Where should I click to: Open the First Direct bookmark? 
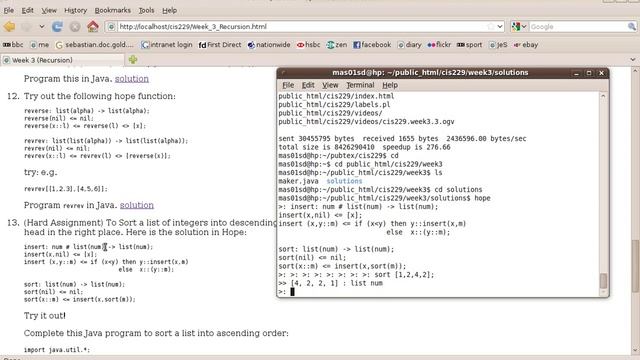pos(220,44)
